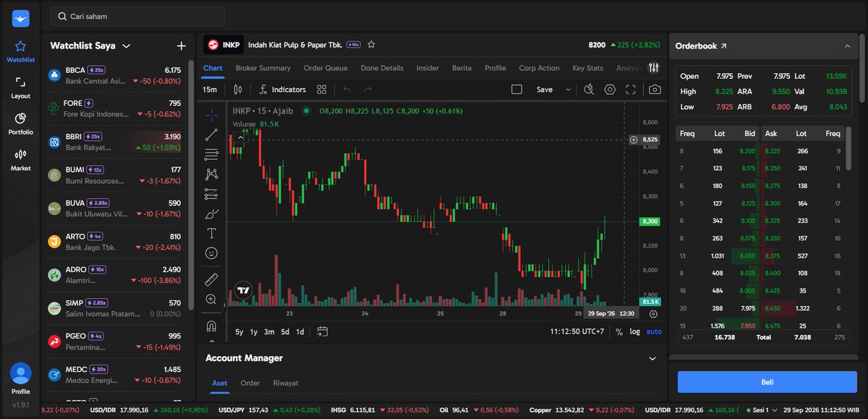Open quick search icon in chart toolbar
The image size is (868, 419).
click(x=589, y=90)
